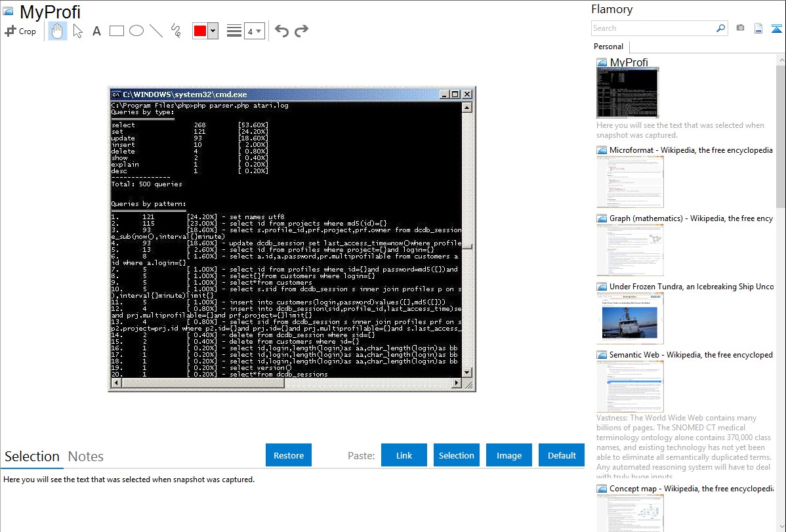Open the Personal tab in Flamory panel
The image size is (786, 532).
608,47
